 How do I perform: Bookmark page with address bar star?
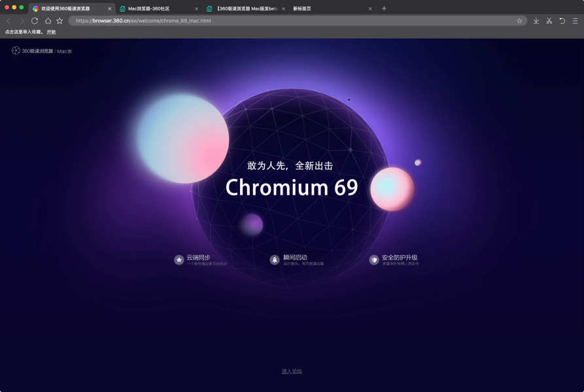(x=519, y=21)
